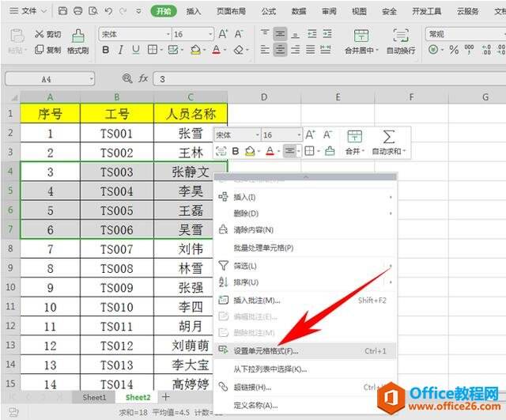The image size is (506, 420).
Task: Click the Format Painter brush icon
Action: [77, 36]
